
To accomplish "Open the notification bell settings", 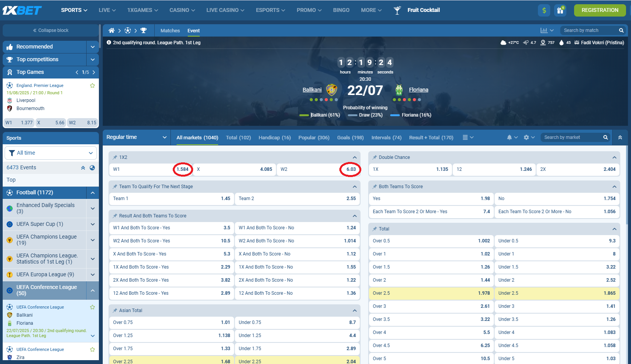I will point(509,137).
